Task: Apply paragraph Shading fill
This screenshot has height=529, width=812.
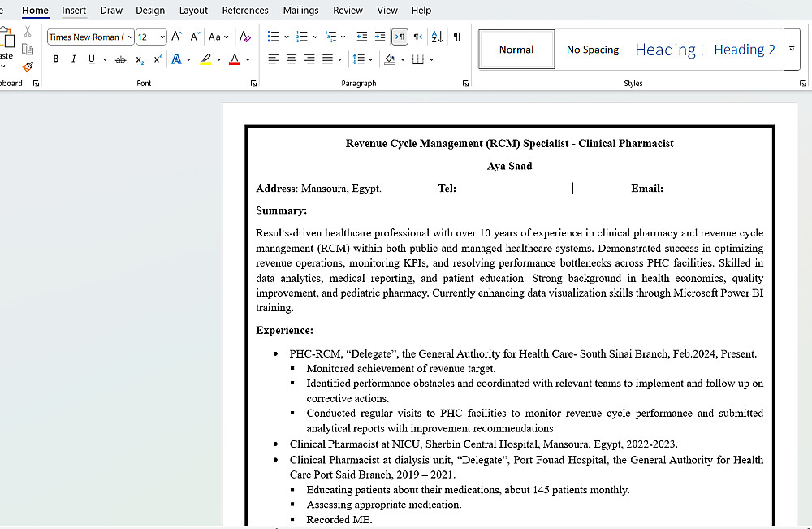Action: coord(390,59)
